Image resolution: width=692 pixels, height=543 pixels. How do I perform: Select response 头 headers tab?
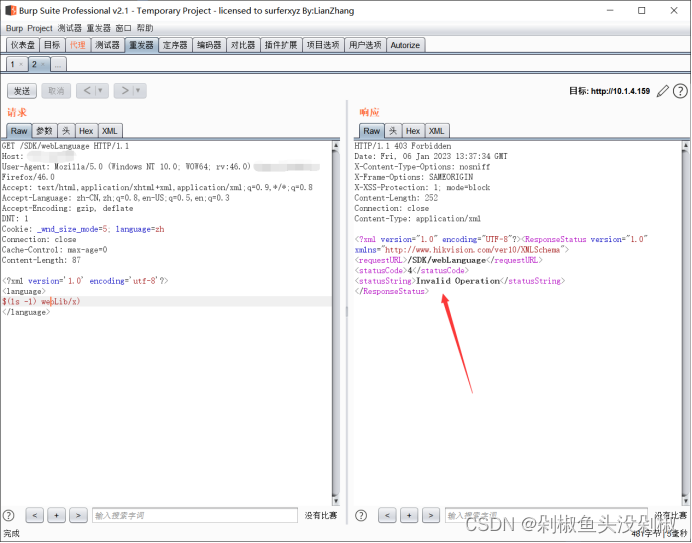coord(393,131)
